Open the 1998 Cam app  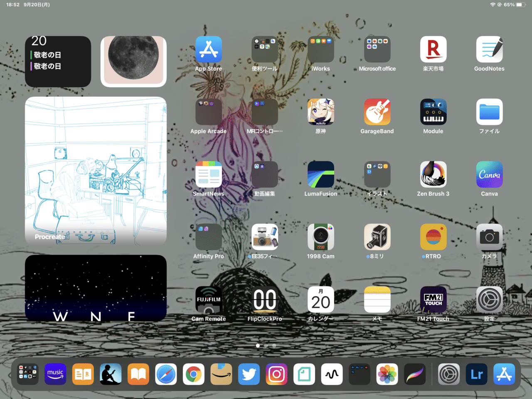click(321, 237)
